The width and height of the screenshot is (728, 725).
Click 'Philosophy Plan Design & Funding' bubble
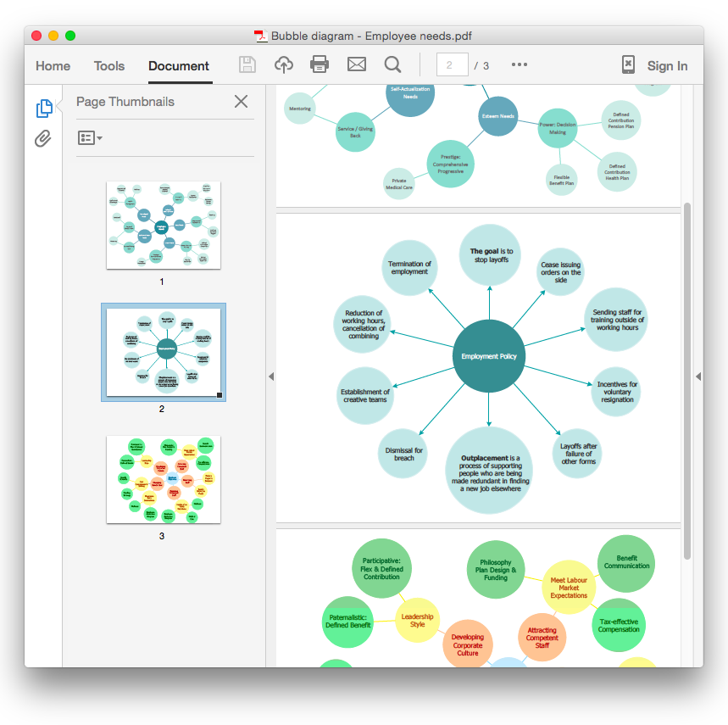coord(496,570)
